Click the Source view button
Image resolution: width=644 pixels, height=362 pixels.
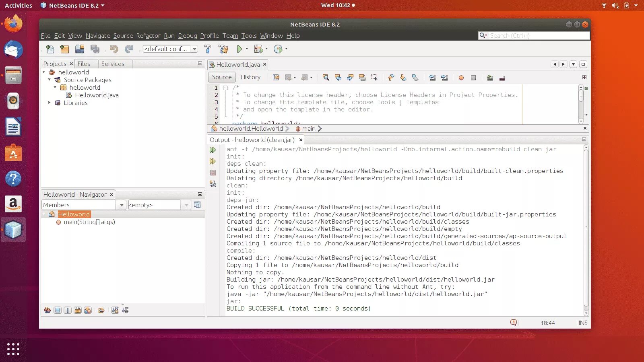click(x=222, y=77)
